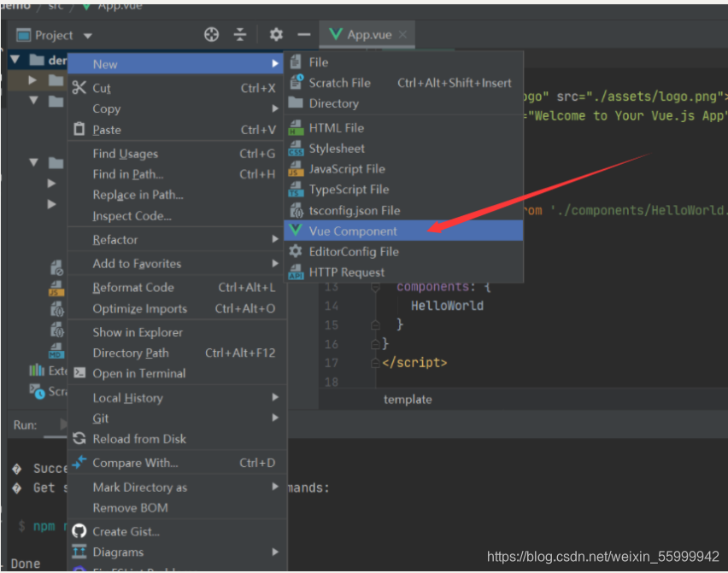Click the Run tool window label

pyautogui.click(x=25, y=424)
